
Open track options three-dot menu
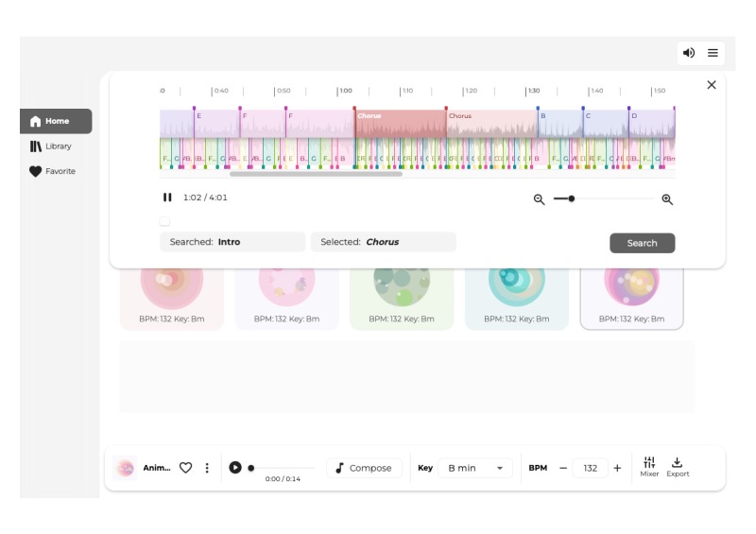click(x=207, y=468)
